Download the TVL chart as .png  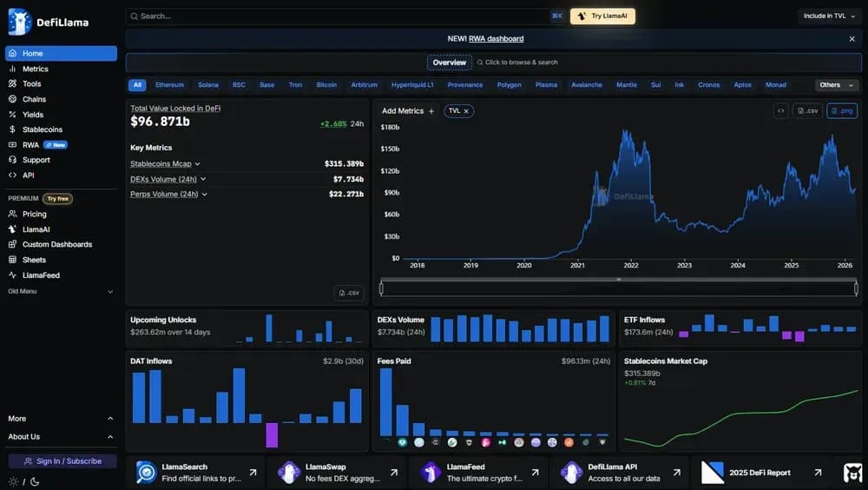(x=842, y=111)
